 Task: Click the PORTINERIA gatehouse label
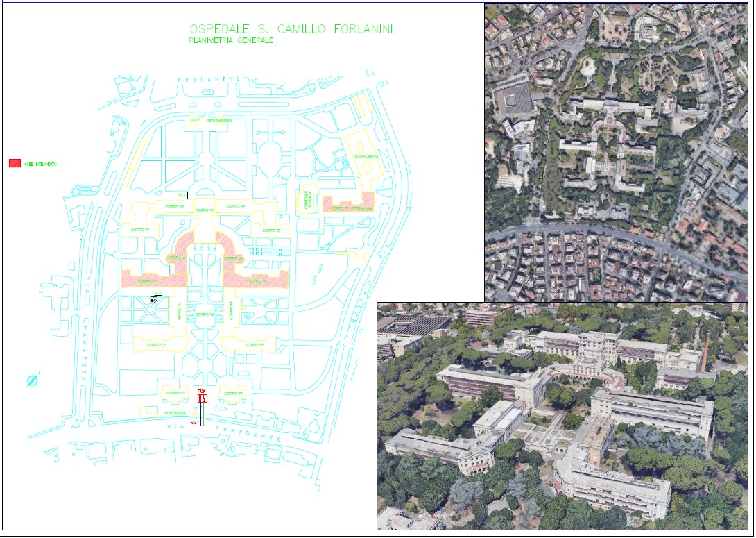[174, 413]
